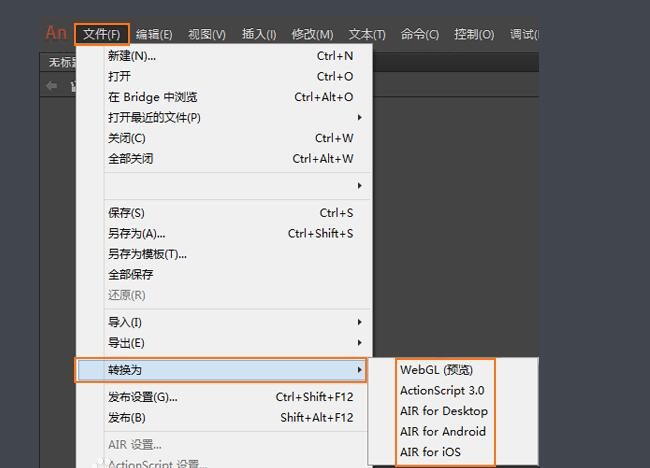Expand the 转换为 submenu
This screenshot has width=650, height=468.
221,370
